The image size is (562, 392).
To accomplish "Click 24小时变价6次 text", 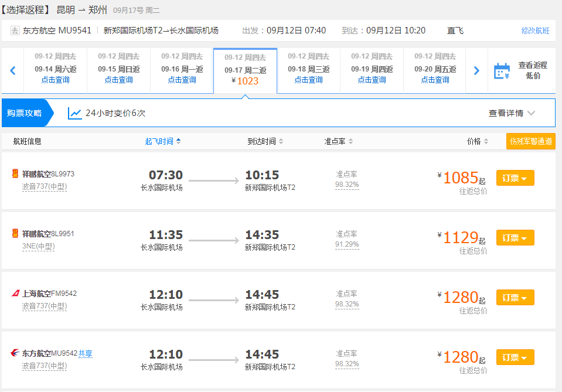I will pos(115,113).
